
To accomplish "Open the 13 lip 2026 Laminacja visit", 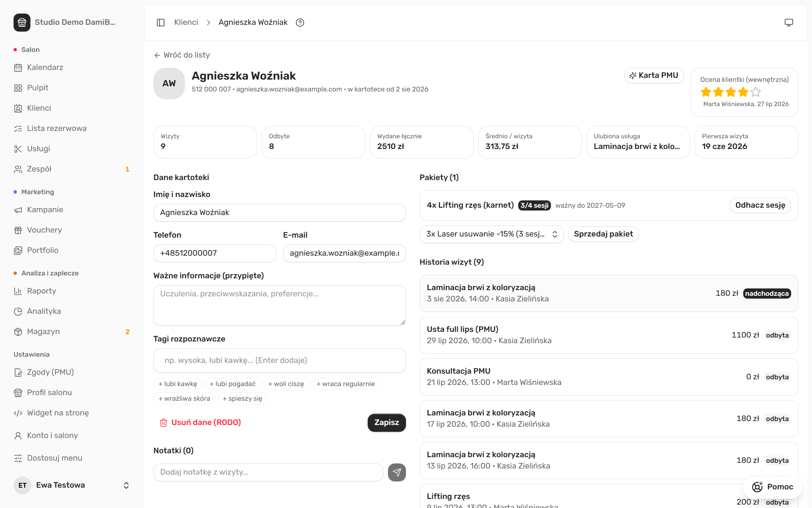I will (x=609, y=460).
